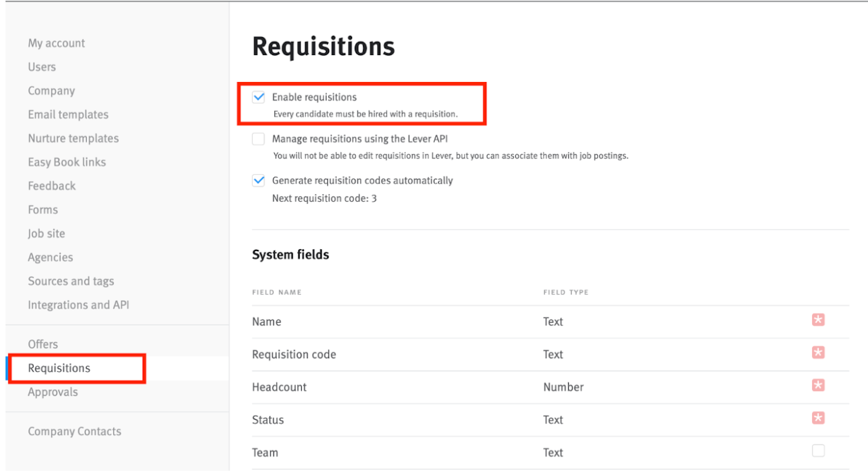
Task: Open the Requisitions settings section
Action: click(59, 368)
